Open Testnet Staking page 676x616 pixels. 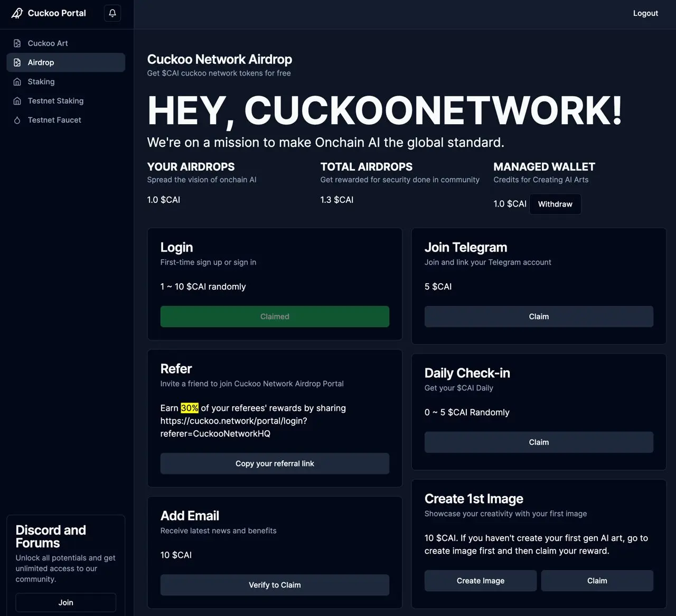(65, 101)
